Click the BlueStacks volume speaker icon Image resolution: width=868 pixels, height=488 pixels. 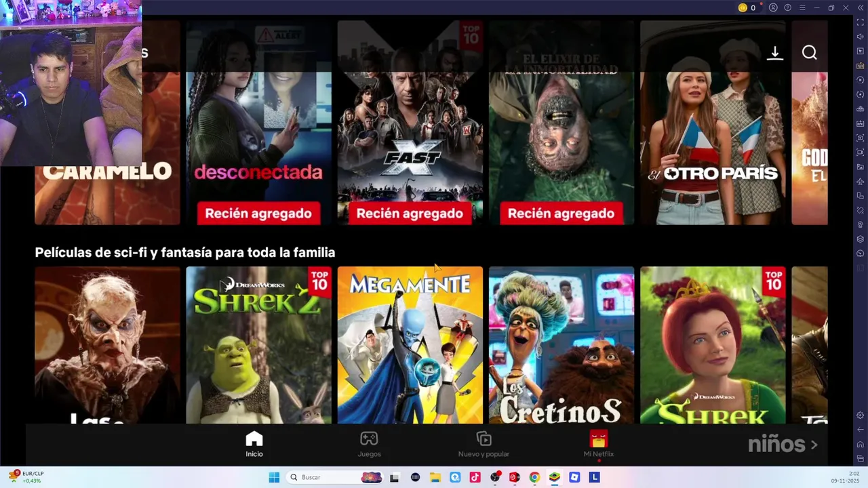pyautogui.click(x=861, y=37)
